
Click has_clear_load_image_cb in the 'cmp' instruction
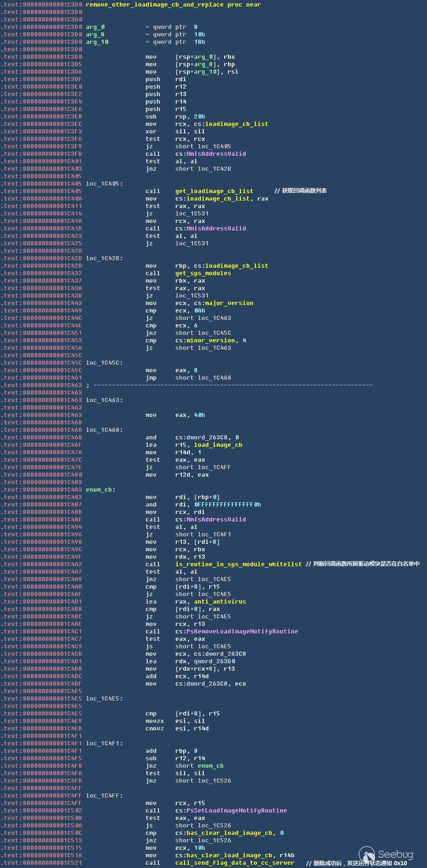click(229, 833)
